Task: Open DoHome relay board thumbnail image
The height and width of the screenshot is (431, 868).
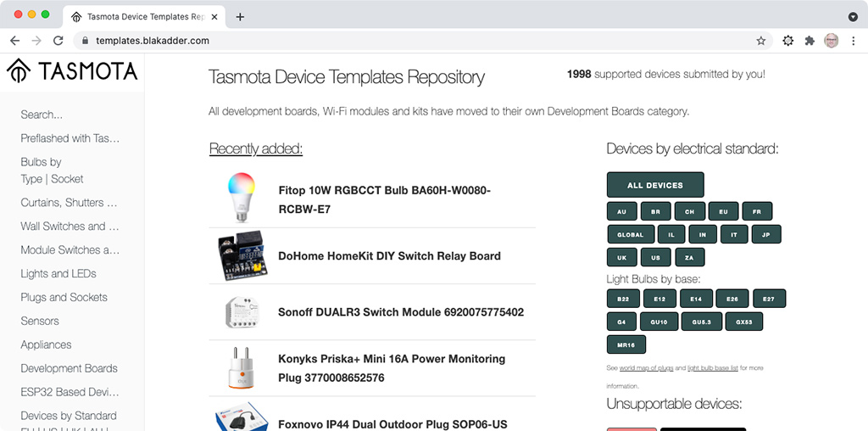Action: [243, 255]
